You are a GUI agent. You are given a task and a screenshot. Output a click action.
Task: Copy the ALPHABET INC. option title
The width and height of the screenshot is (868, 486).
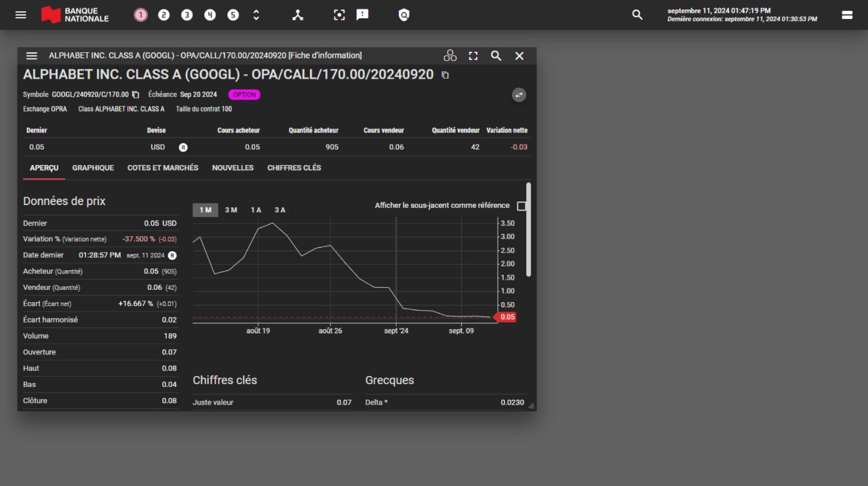pos(445,75)
